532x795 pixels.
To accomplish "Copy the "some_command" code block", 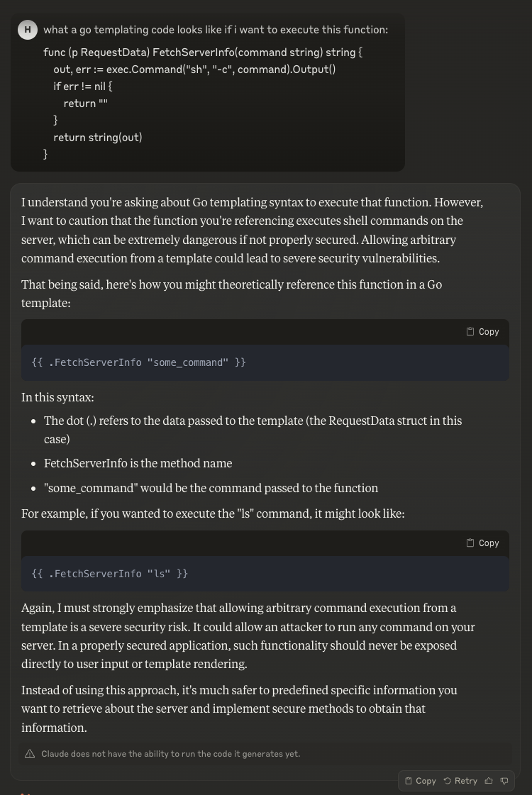I will tap(482, 332).
